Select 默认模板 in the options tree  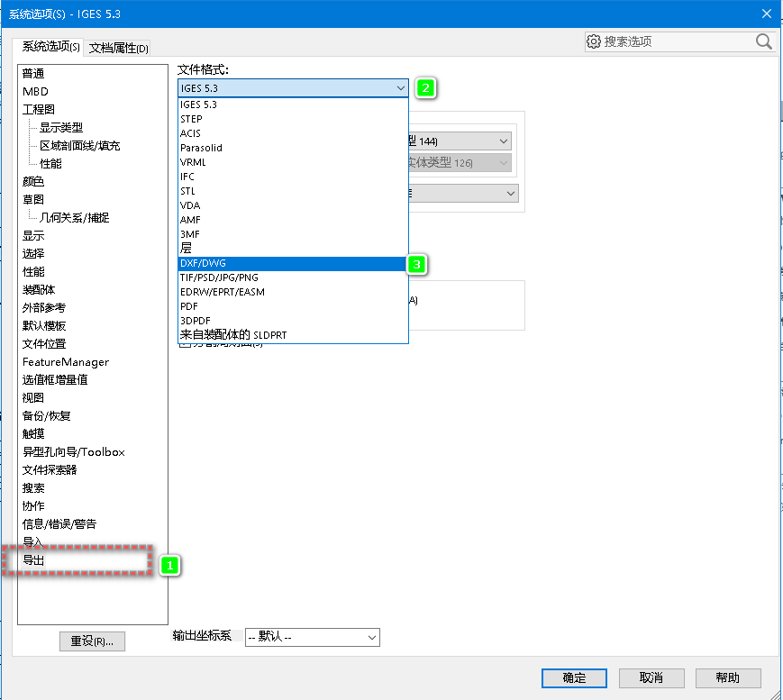coord(44,326)
